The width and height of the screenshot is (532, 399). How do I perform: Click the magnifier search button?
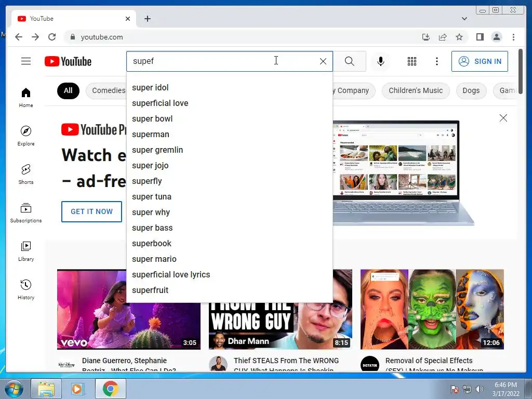[350, 61]
